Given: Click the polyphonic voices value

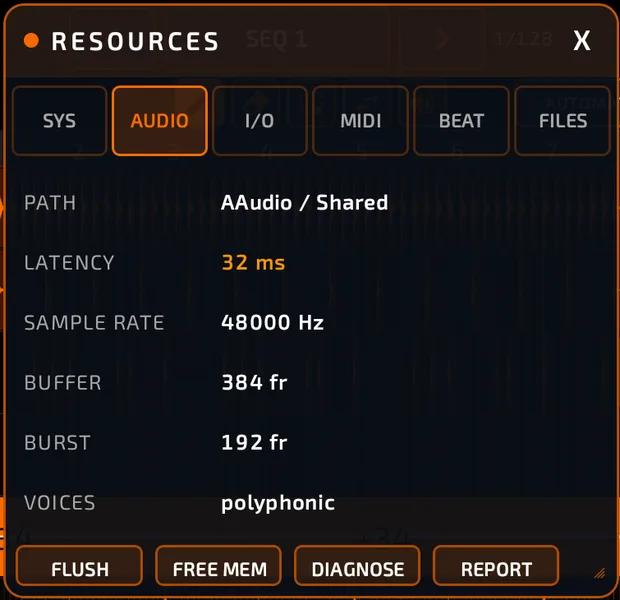Looking at the screenshot, I should 278,503.
